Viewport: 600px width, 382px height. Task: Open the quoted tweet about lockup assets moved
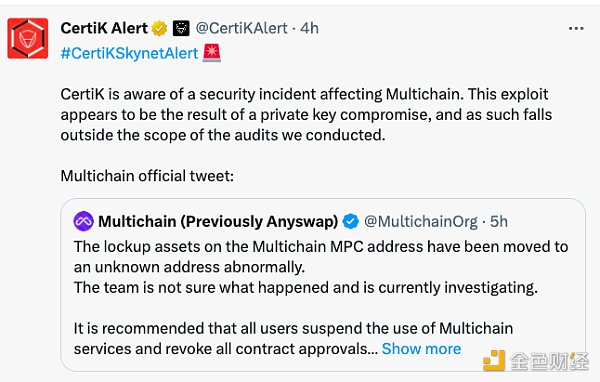point(323,285)
